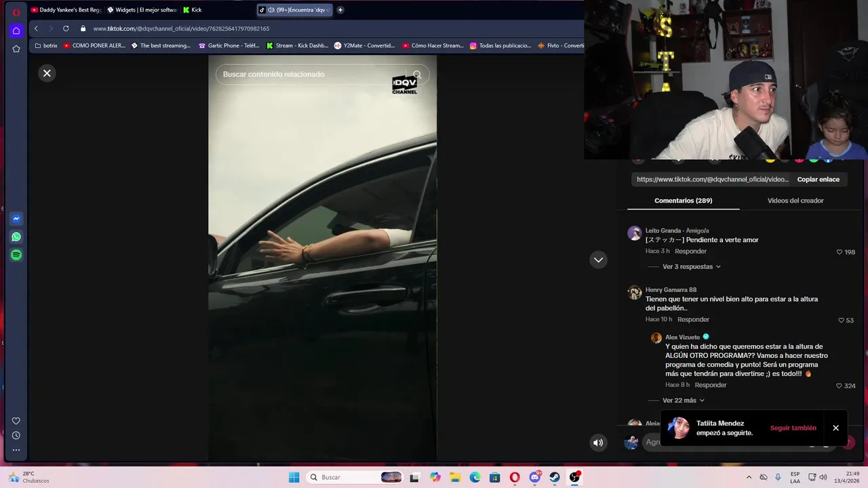Open Windows Start menu
The width and height of the screenshot is (868, 488).
294,477
